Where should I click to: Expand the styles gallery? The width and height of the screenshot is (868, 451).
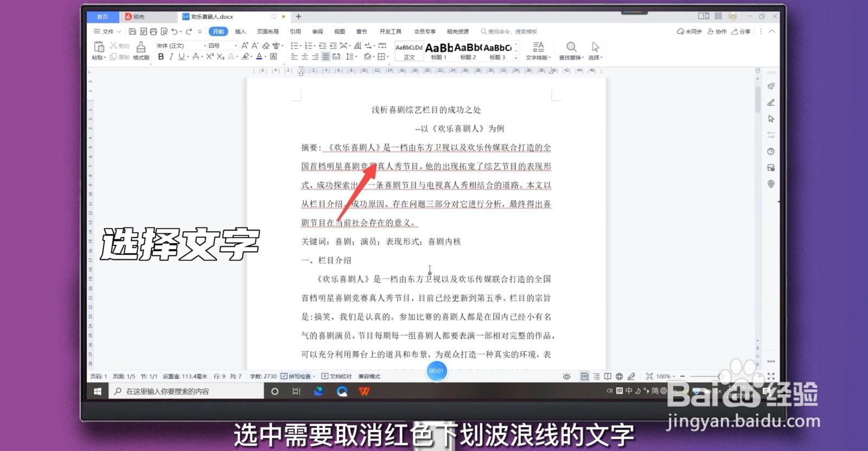(516, 58)
